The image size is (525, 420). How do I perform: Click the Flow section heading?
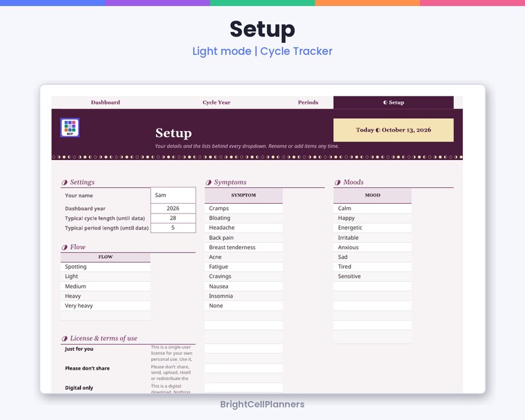tap(77, 247)
